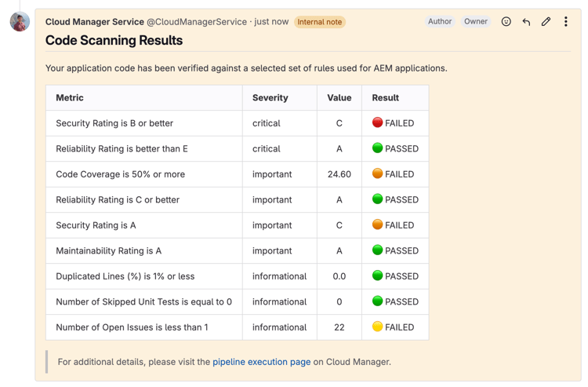588x387 pixels.
Task: Open the three-dot more actions menu
Action: (x=565, y=22)
